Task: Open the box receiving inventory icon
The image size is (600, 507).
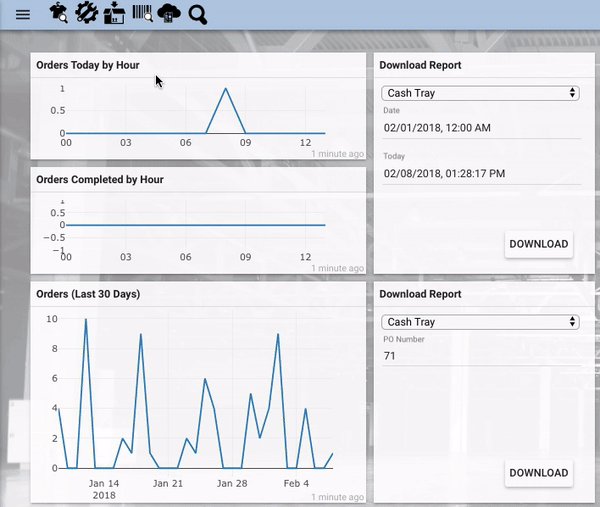Action: pos(114,13)
